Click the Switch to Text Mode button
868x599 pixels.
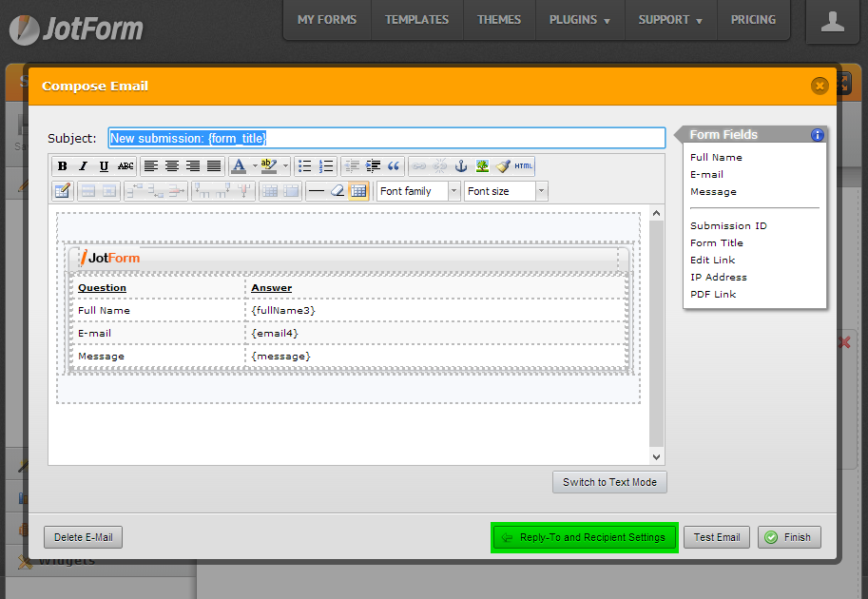609,482
